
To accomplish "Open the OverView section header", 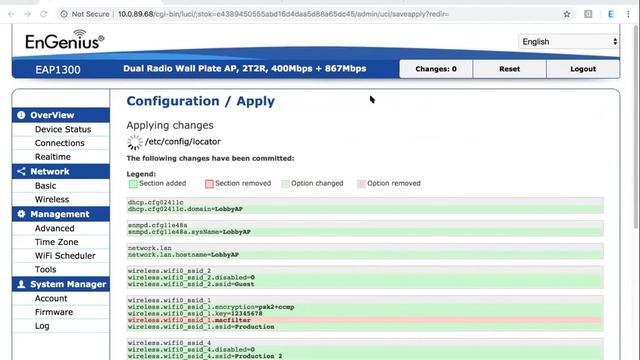I will coord(61,115).
